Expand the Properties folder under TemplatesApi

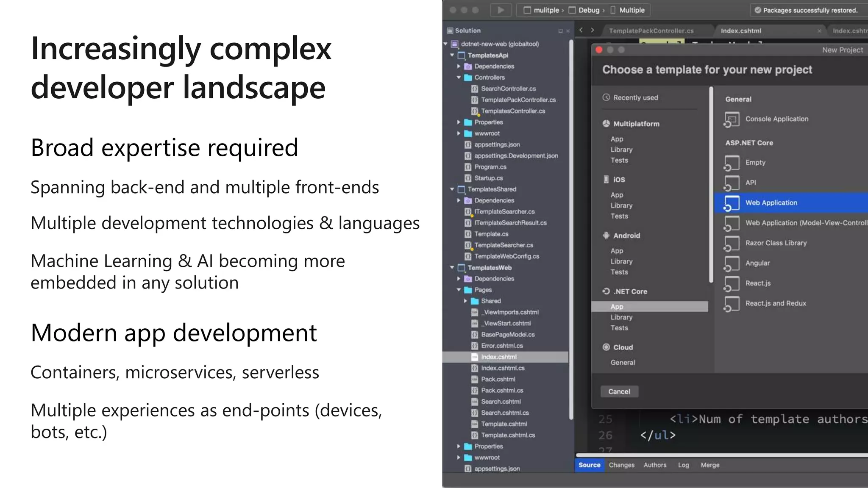459,122
